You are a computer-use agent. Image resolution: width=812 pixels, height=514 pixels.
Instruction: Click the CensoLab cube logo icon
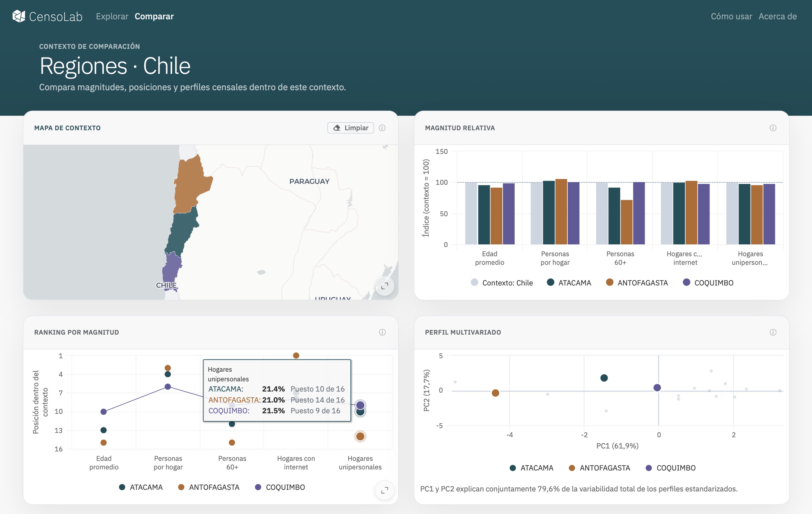pos(19,16)
